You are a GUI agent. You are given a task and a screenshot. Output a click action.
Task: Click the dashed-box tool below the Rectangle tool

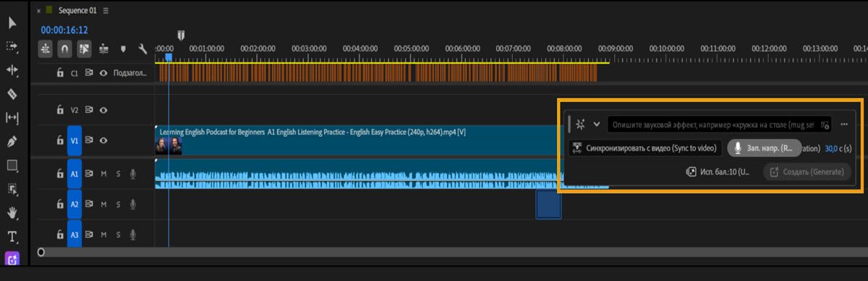[x=12, y=189]
